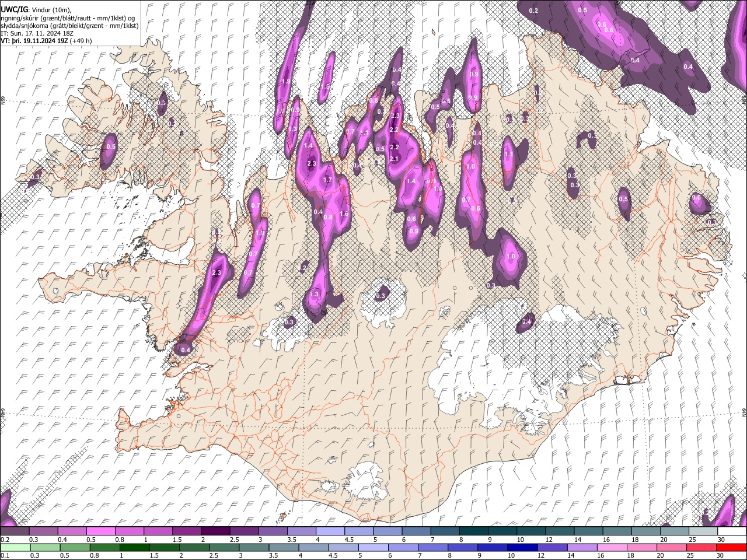Click the 'slydda/snjókoma' legend description line
Viewport: 747px width, 560px height.
[x=68, y=26]
